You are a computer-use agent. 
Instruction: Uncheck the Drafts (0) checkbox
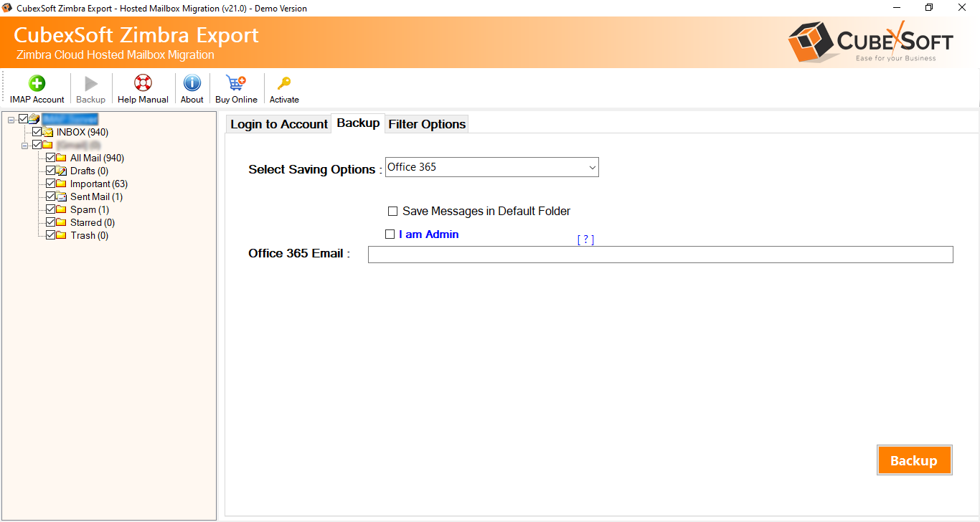pos(50,171)
